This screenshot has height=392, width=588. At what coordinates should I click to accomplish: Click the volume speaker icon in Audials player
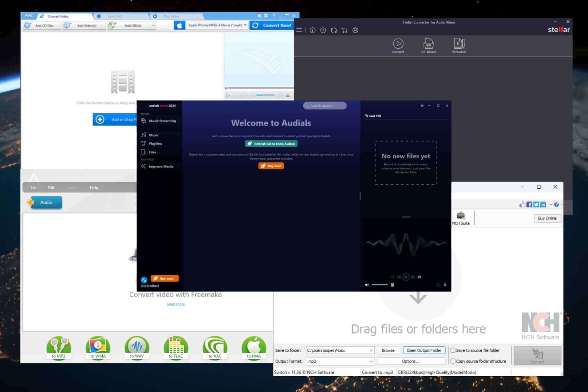(x=367, y=285)
